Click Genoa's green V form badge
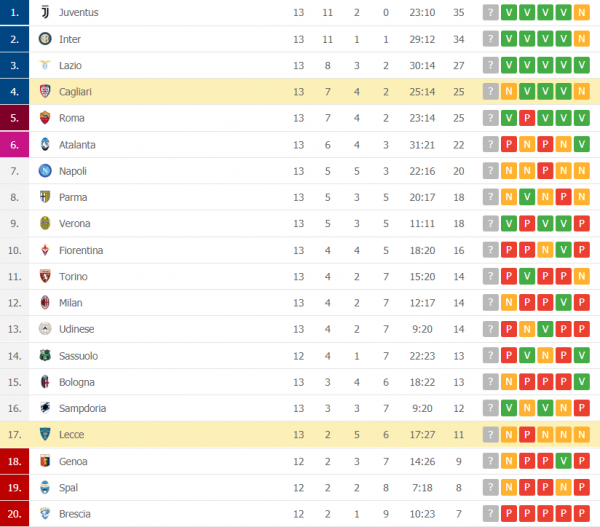Image resolution: width=600 pixels, height=527 pixels. [563, 461]
